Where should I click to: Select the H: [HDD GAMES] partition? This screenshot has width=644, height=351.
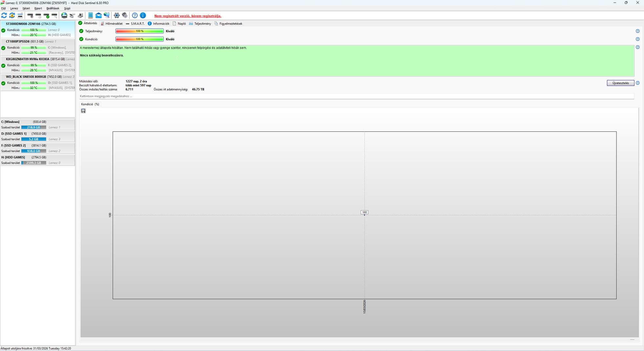pos(38,160)
